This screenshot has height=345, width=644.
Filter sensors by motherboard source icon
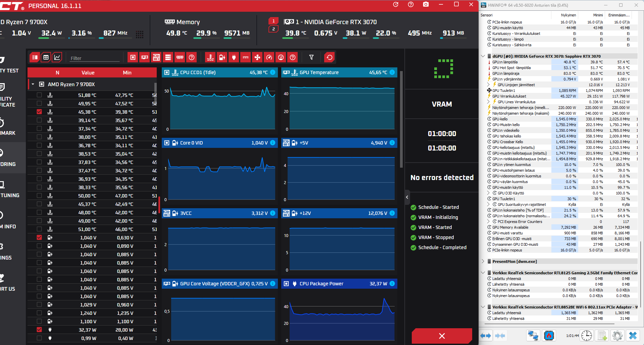click(x=156, y=57)
